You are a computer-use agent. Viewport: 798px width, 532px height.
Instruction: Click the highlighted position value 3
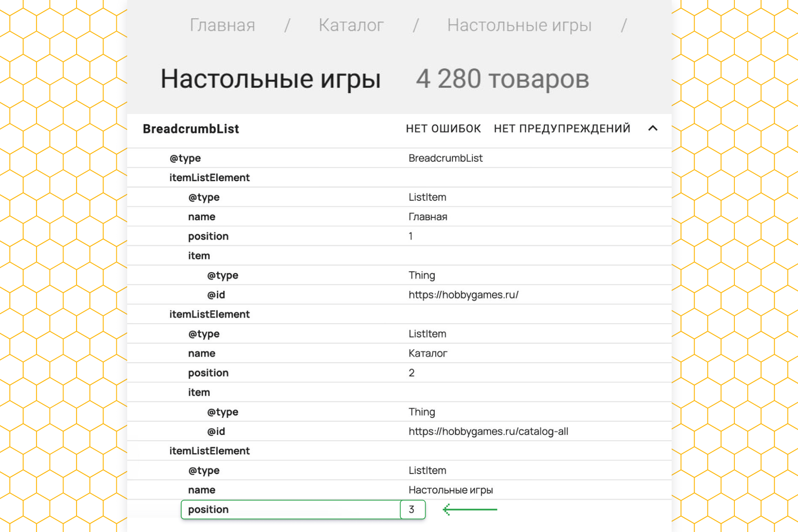[412, 510]
